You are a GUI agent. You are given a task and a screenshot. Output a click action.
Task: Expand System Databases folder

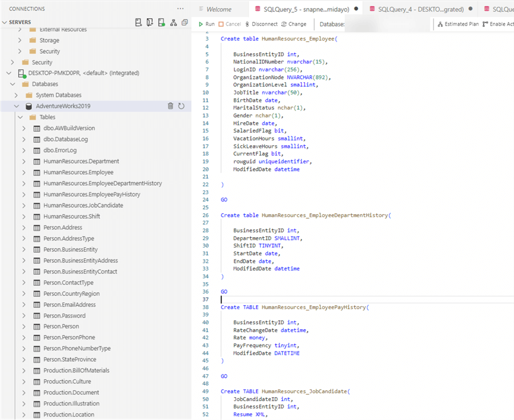click(17, 95)
